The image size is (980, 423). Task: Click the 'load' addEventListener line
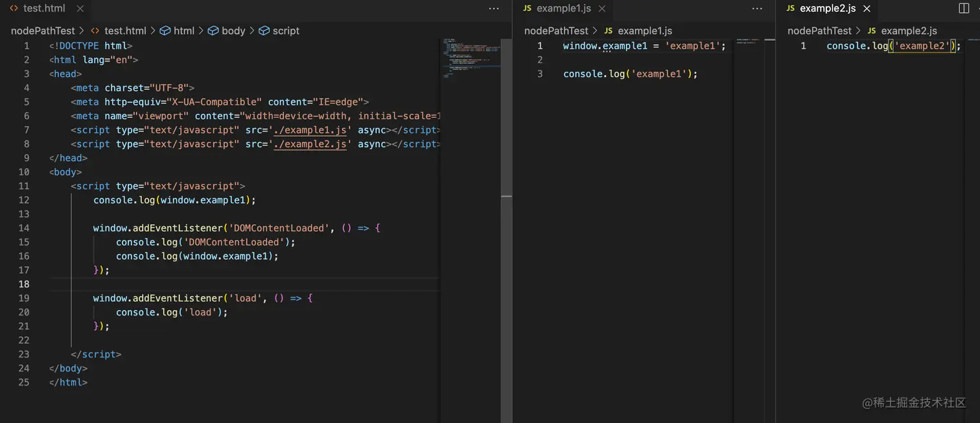203,298
